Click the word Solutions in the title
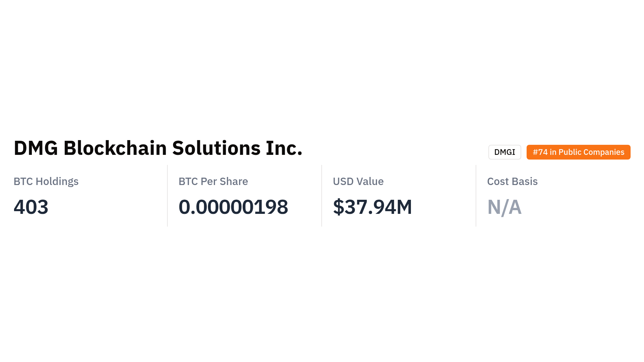 click(216, 148)
